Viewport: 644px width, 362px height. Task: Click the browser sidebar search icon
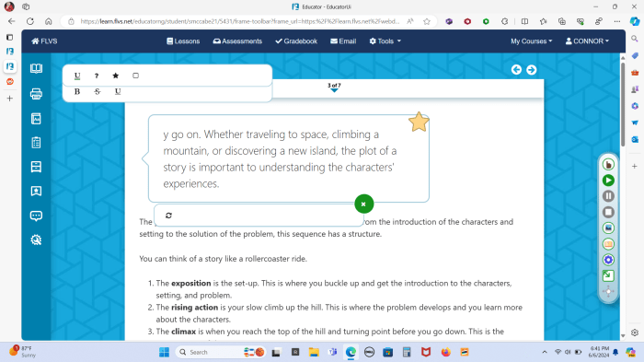coord(635,39)
